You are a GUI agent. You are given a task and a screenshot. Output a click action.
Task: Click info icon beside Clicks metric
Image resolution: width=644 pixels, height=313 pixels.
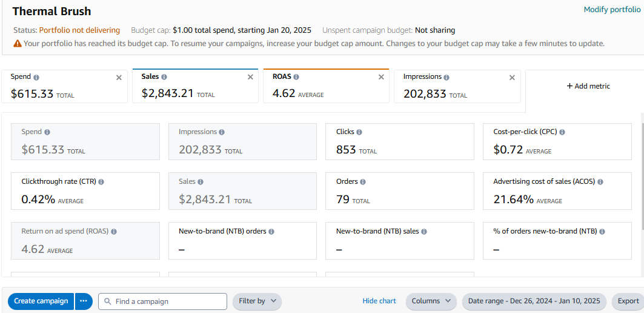359,132
